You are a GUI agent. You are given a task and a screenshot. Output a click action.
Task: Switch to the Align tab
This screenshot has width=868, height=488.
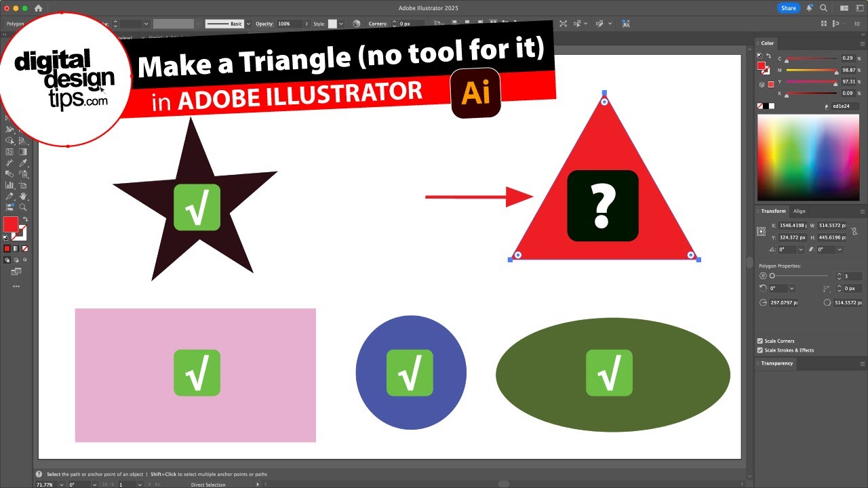click(x=800, y=211)
